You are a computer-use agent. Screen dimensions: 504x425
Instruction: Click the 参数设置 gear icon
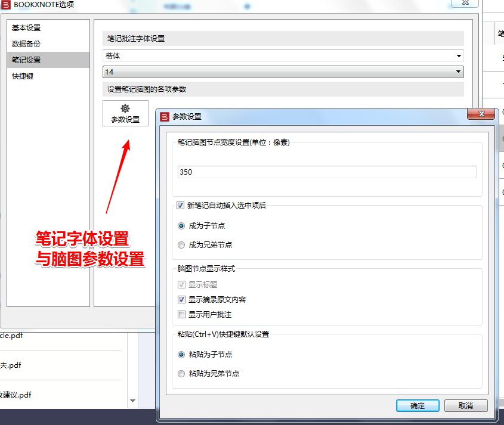tap(125, 109)
